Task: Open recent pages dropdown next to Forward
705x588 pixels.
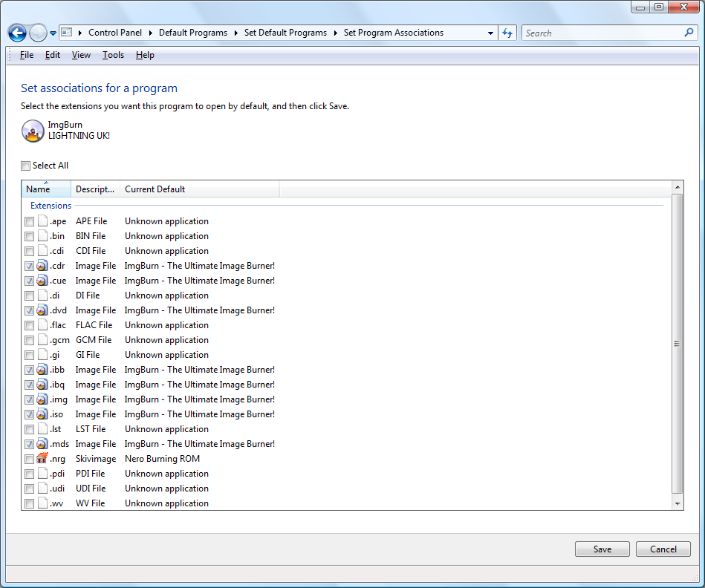Action: [x=53, y=33]
